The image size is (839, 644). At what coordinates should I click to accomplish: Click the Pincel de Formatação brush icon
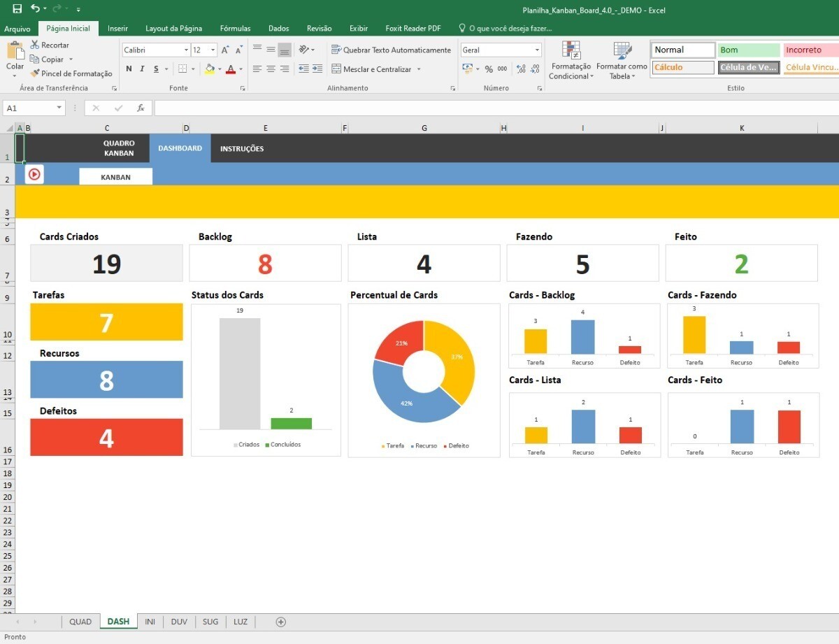pos(35,73)
